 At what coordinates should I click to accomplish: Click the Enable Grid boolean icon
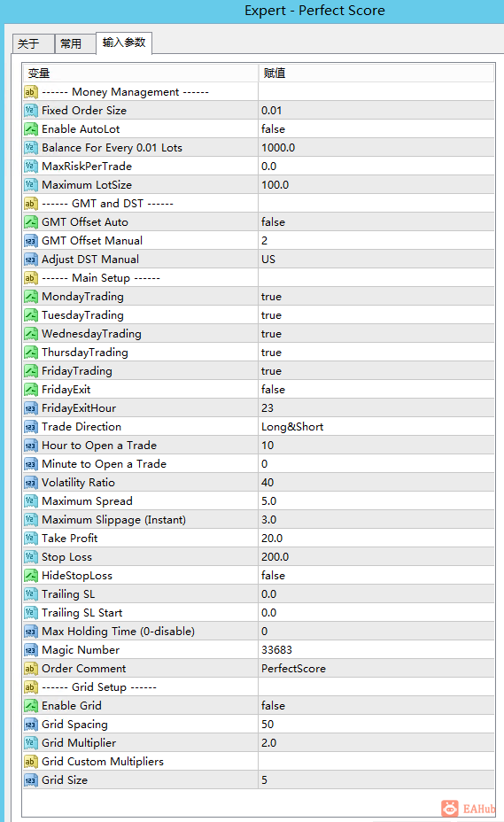click(31, 706)
